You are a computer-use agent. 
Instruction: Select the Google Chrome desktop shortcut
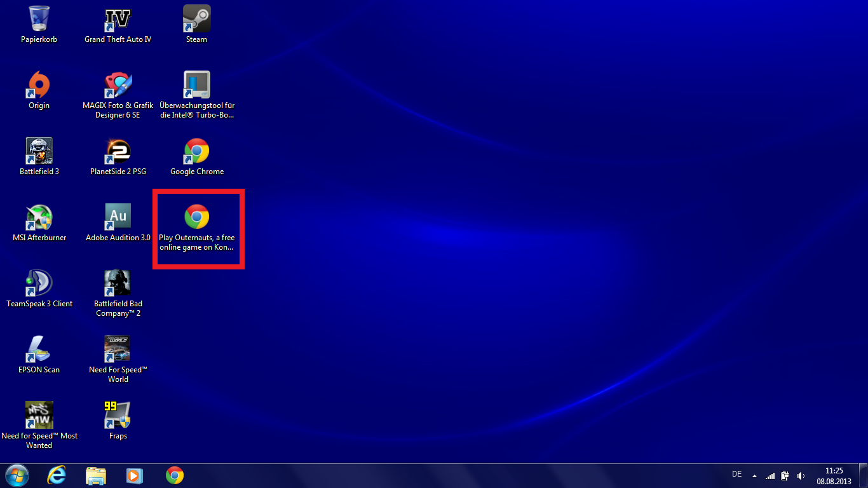[196, 157]
